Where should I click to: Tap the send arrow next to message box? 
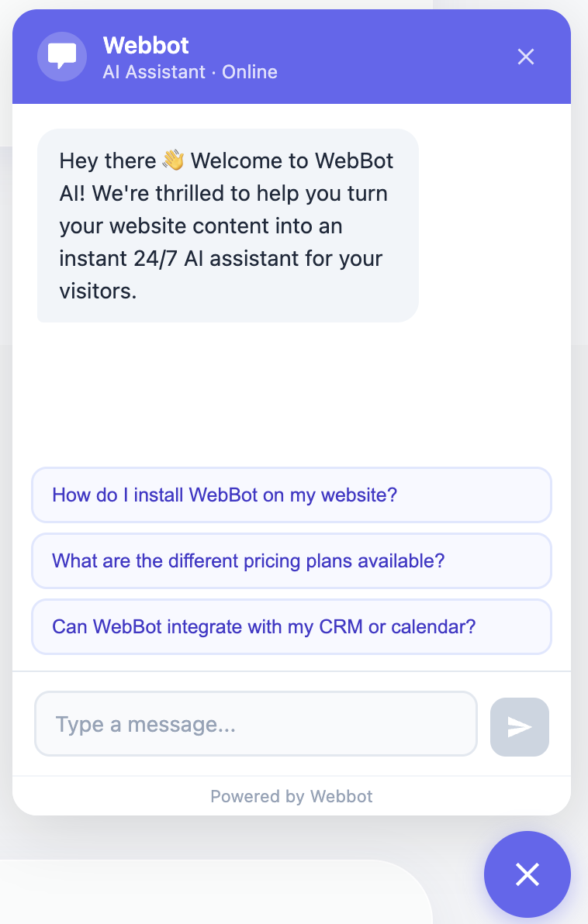[x=519, y=726]
